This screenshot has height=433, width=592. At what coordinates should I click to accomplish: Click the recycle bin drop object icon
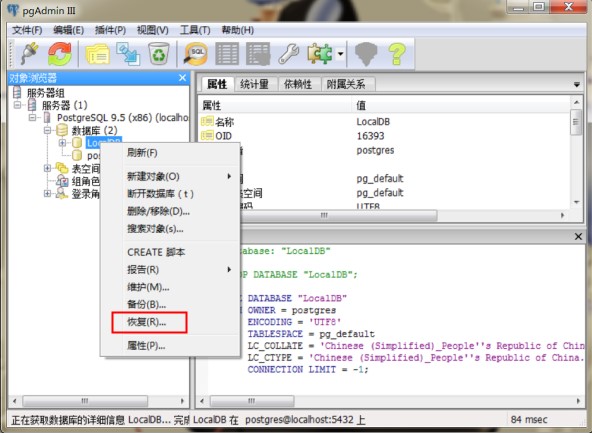tap(159, 54)
